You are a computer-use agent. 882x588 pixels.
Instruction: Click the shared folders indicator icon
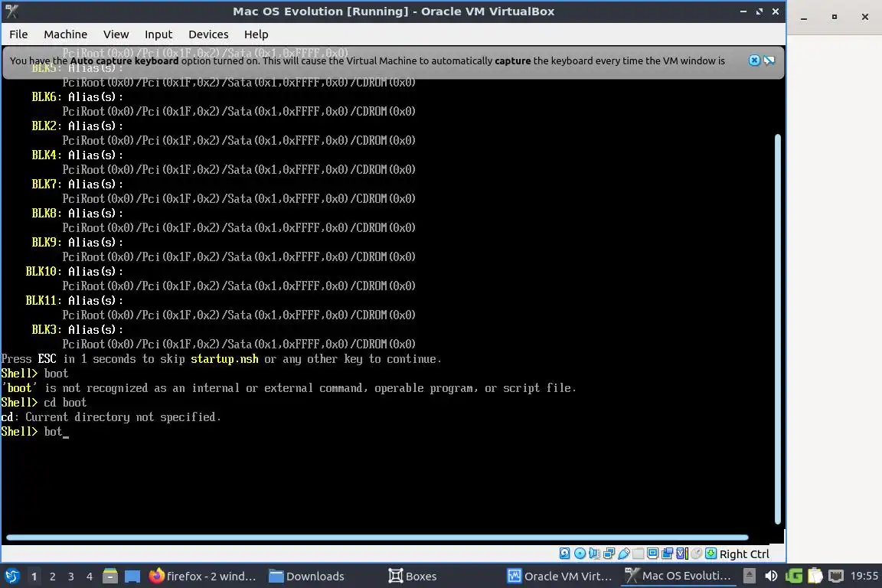click(638, 554)
